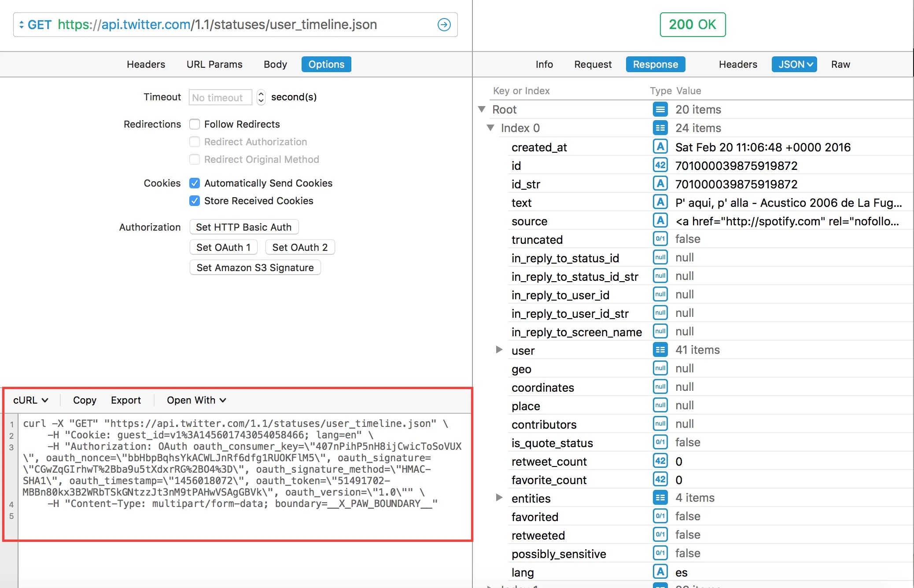This screenshot has width=914, height=588.
Task: Click Set HTTP Basic Auth button
Action: pyautogui.click(x=244, y=227)
